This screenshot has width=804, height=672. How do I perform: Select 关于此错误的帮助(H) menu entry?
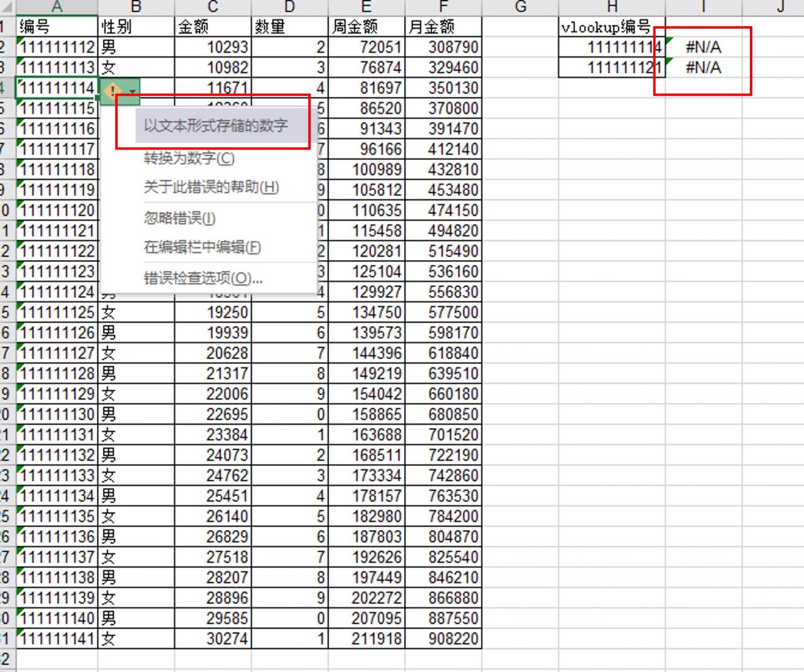click(211, 187)
